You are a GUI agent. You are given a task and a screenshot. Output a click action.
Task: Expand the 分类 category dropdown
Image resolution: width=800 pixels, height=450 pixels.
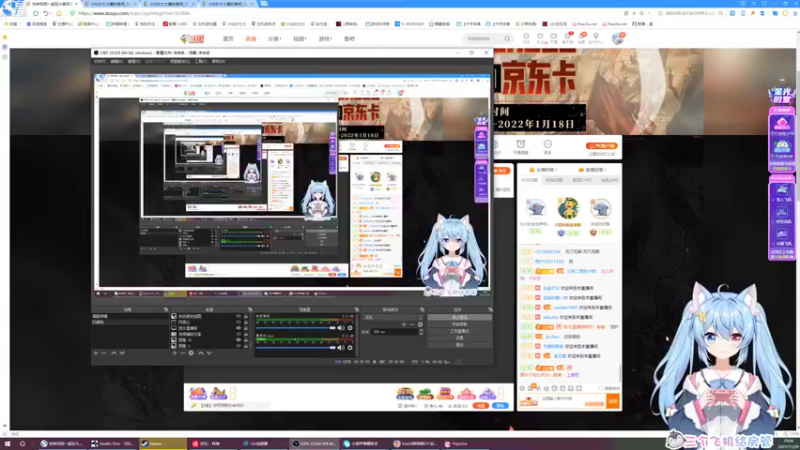(x=274, y=39)
